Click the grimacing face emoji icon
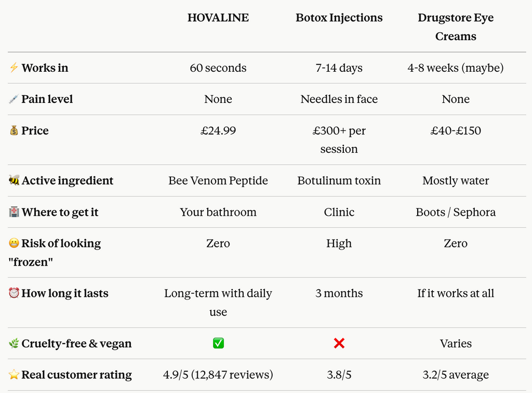 [x=14, y=243]
